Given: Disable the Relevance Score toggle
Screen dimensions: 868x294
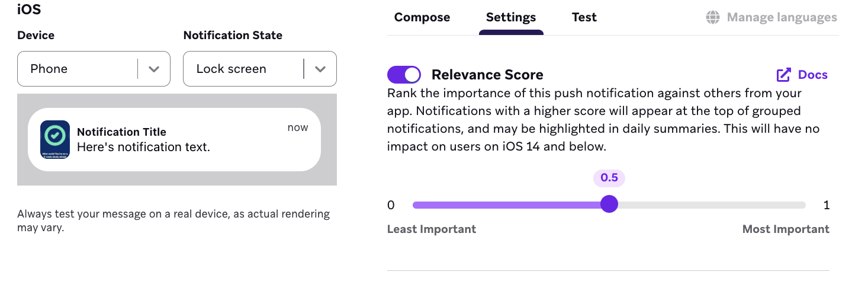Looking at the screenshot, I should 404,75.
